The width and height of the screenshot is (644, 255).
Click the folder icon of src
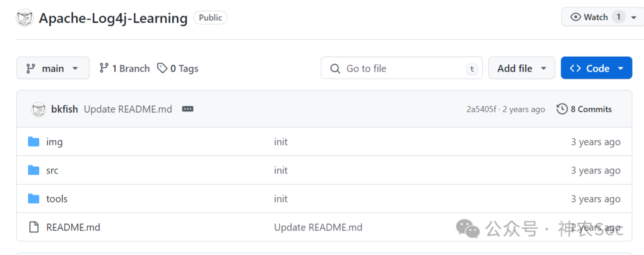click(x=33, y=170)
